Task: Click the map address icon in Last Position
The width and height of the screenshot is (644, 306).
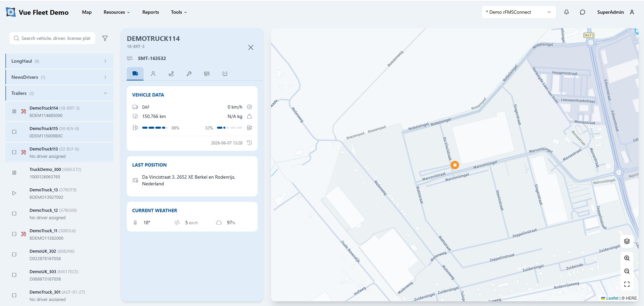Action: pyautogui.click(x=135, y=180)
